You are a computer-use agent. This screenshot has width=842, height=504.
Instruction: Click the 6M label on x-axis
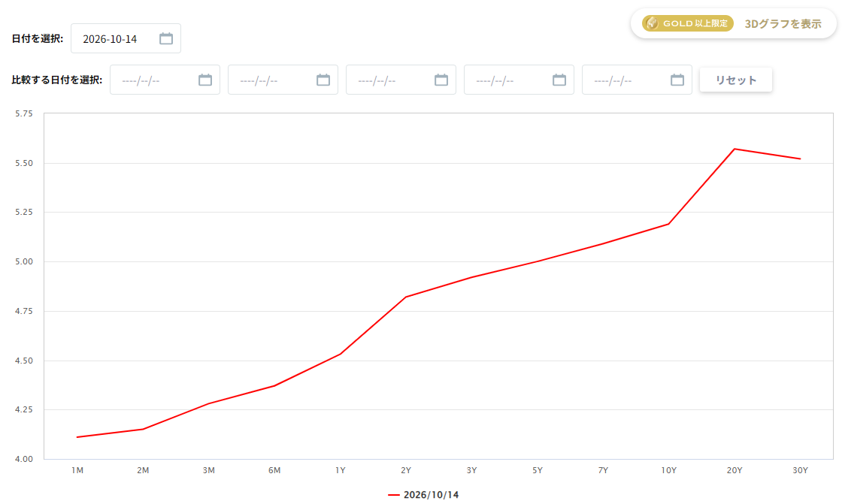(x=274, y=470)
